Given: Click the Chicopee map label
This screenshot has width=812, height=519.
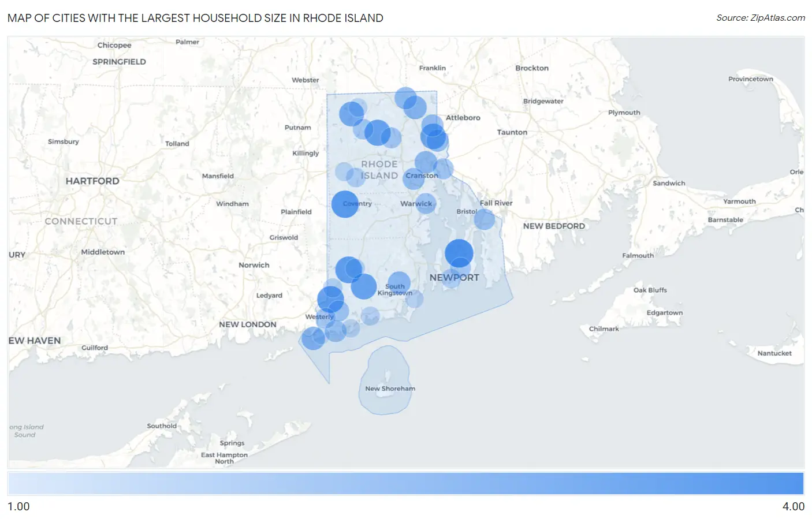Looking at the screenshot, I should point(114,46).
